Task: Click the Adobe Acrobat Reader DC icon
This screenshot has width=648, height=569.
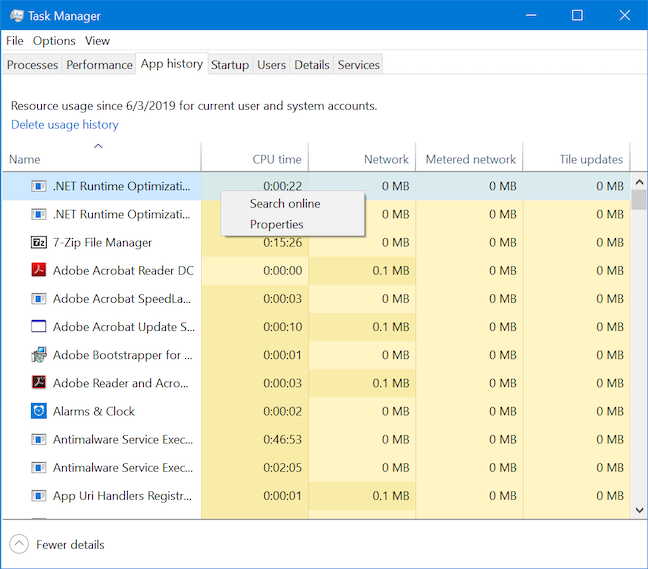Action: coord(38,270)
